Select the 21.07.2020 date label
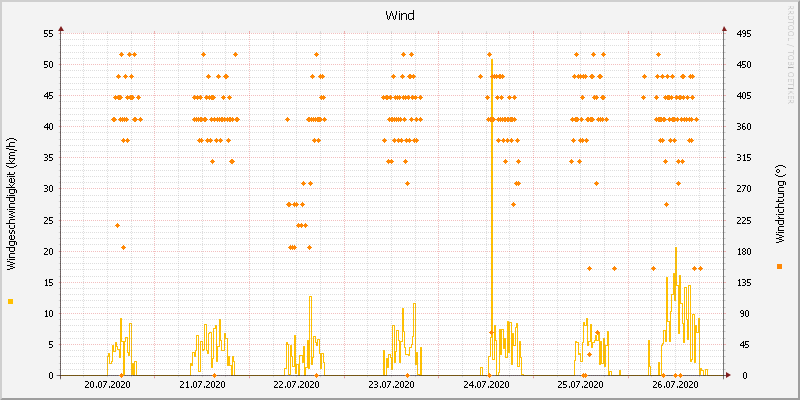Screen dimensions: 800x400 (x=203, y=385)
